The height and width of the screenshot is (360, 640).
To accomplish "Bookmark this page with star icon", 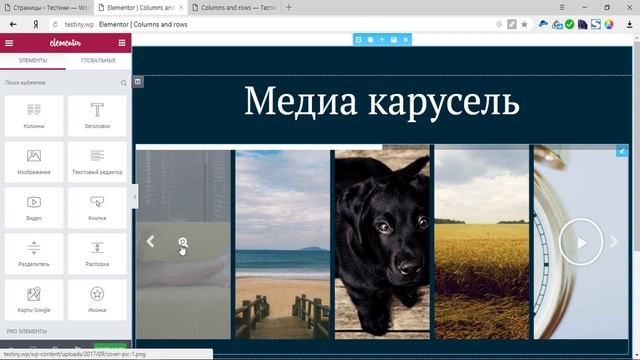I will pos(524,24).
